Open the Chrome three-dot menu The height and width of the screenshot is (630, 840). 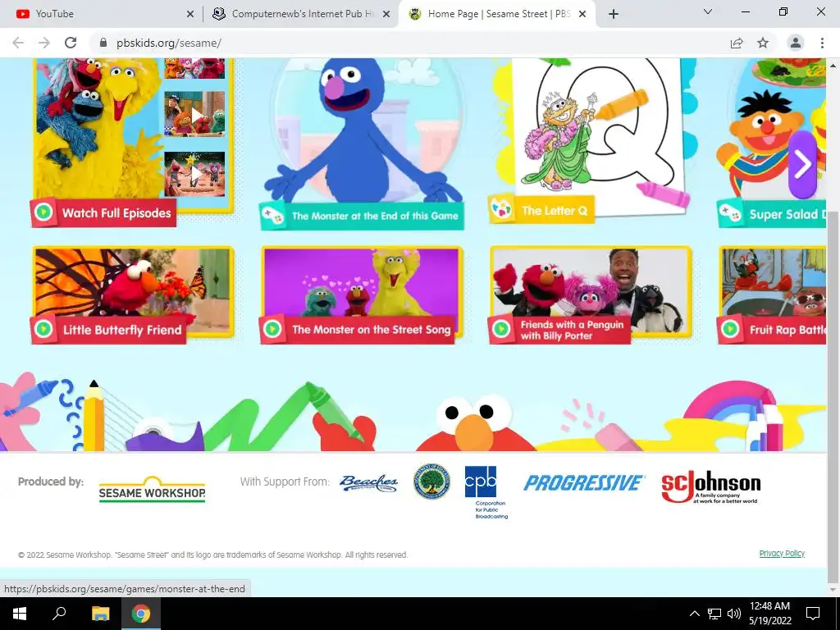(x=822, y=43)
